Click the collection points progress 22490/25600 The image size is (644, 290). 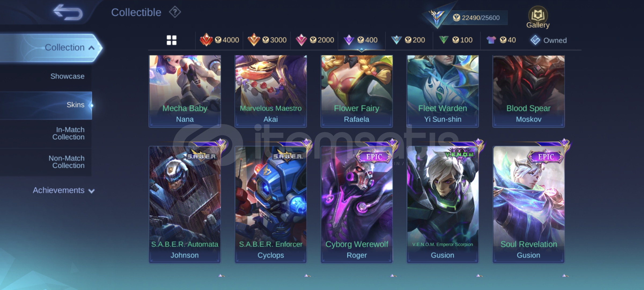pos(476,18)
